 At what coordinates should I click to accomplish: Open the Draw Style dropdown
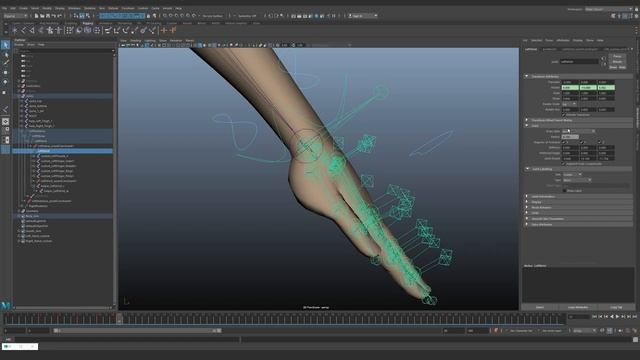pos(578,131)
